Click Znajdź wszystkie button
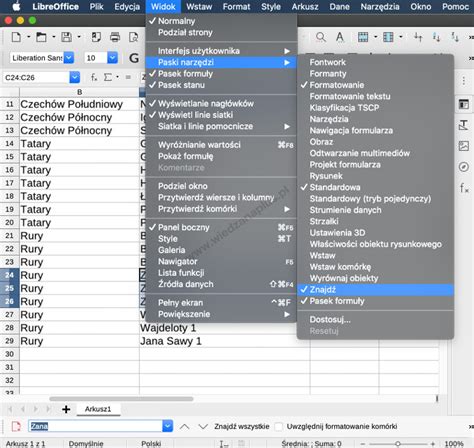 (x=242, y=426)
